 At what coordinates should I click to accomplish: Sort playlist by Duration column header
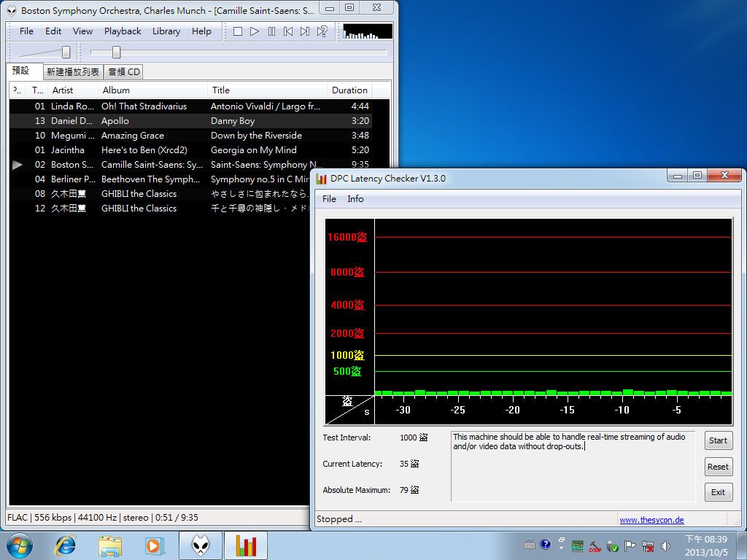pos(349,90)
